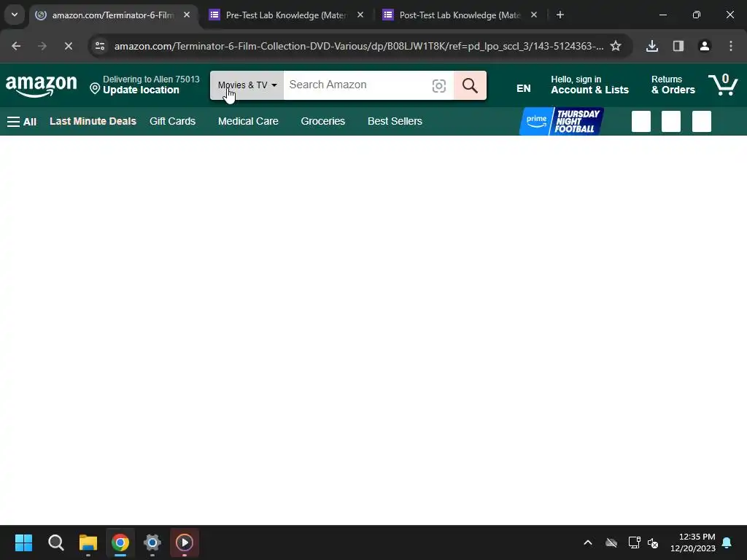Open the Account & Lists menu
Viewport: 747px width, 560px height.
pos(589,85)
